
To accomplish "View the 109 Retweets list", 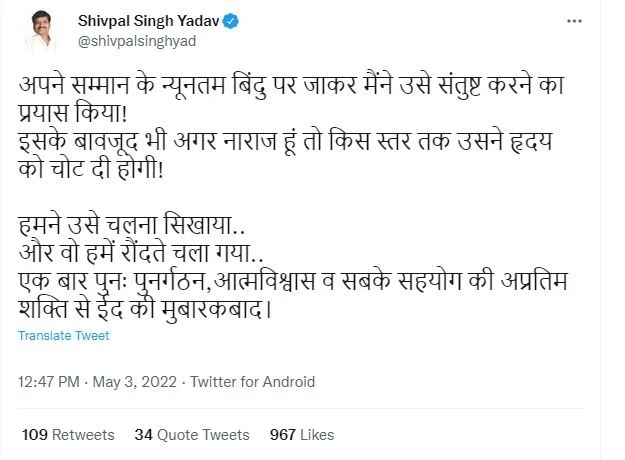I will (x=67, y=435).
